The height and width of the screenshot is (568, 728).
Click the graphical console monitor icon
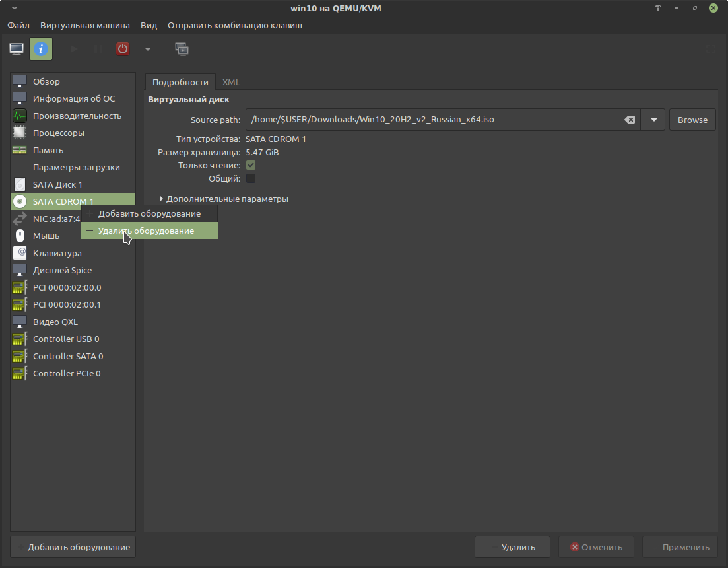click(x=17, y=49)
